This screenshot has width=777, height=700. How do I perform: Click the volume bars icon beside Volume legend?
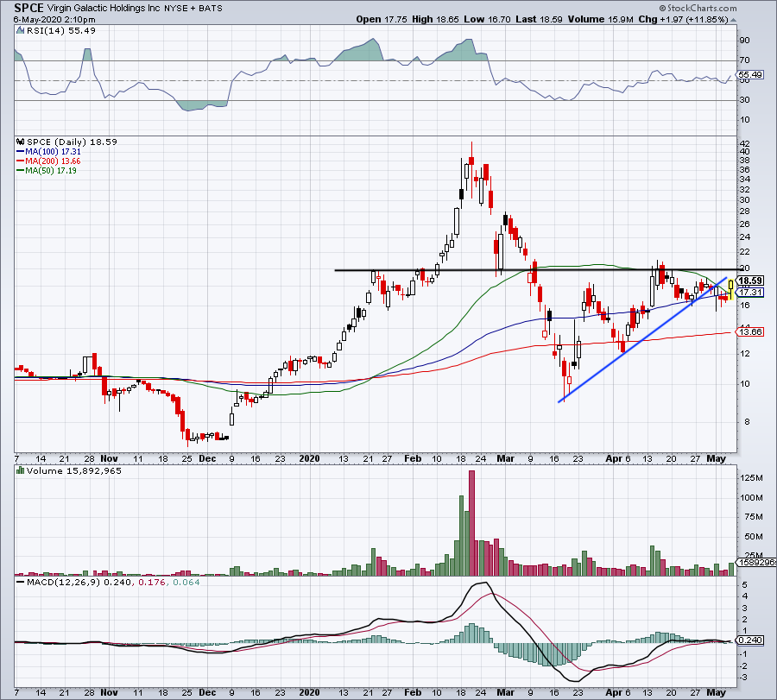pos(21,470)
